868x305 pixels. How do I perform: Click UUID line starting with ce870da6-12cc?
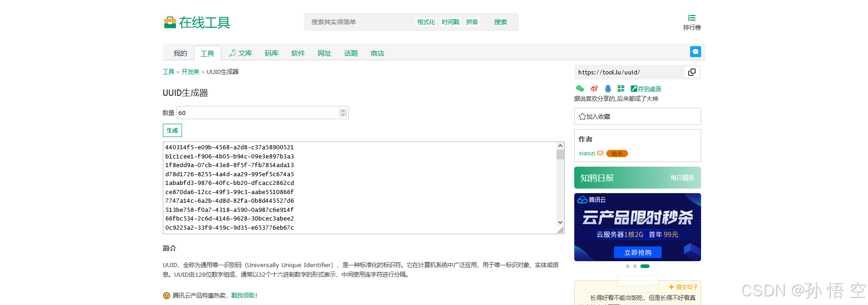tap(229, 192)
